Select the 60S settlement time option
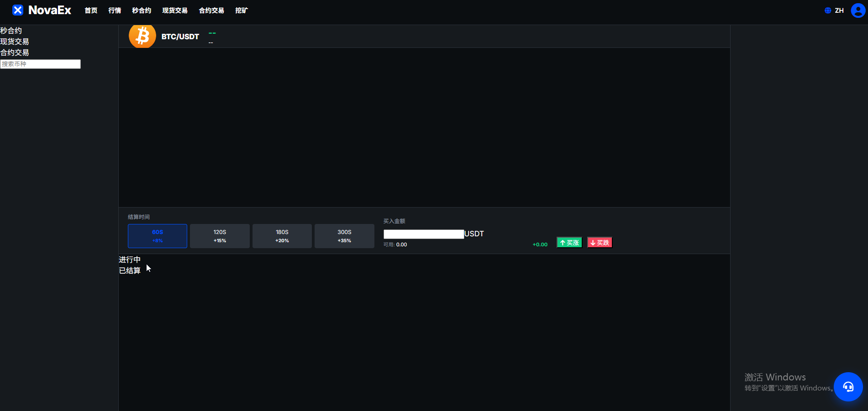 point(158,236)
